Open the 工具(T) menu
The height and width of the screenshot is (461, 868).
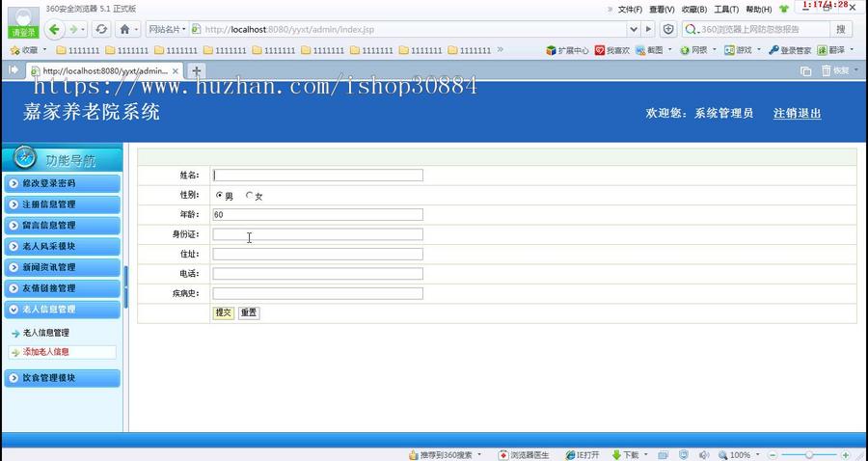click(x=726, y=10)
